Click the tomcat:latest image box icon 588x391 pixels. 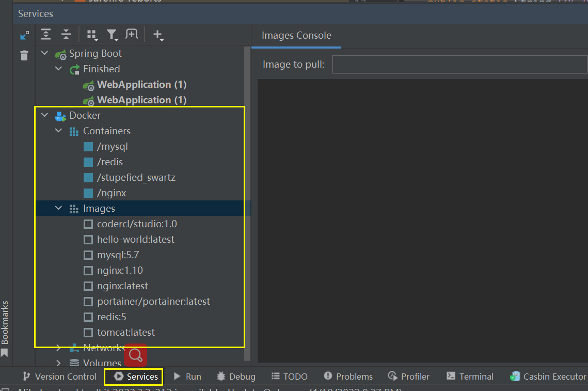88,333
